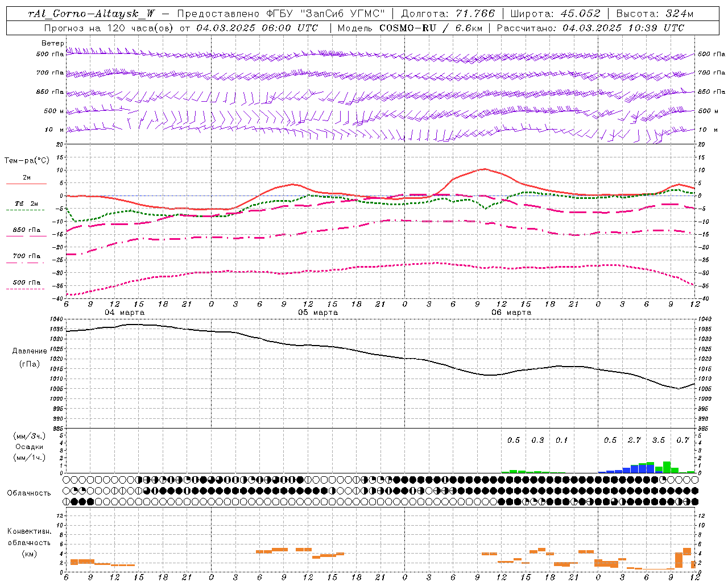
Task: Click the Тем-ра(°C) temperature panel label
Action: 27,161
